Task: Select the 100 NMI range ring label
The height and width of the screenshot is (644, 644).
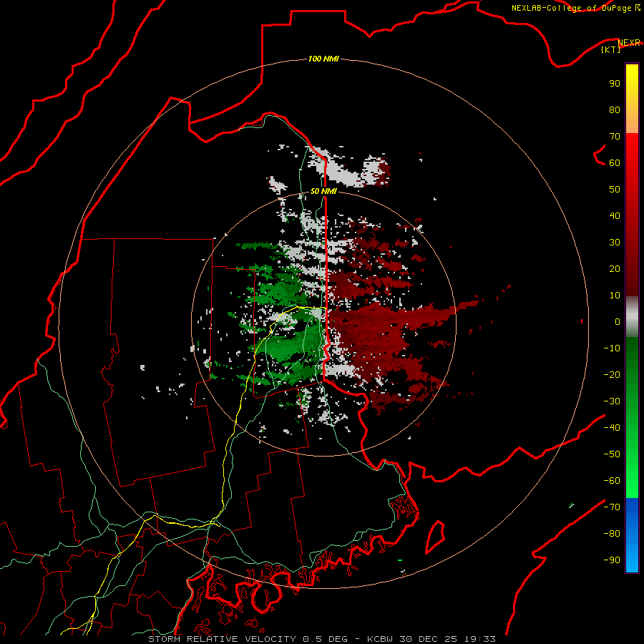Action: [323, 59]
